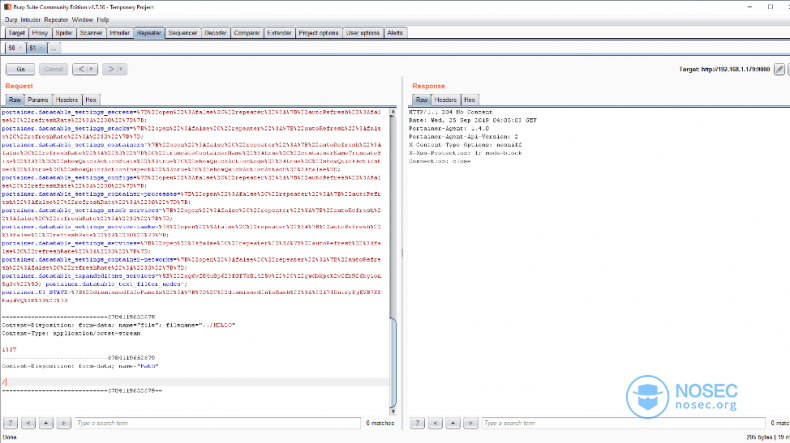Jump to previous match in response search
790x443 pixels.
click(x=435, y=423)
